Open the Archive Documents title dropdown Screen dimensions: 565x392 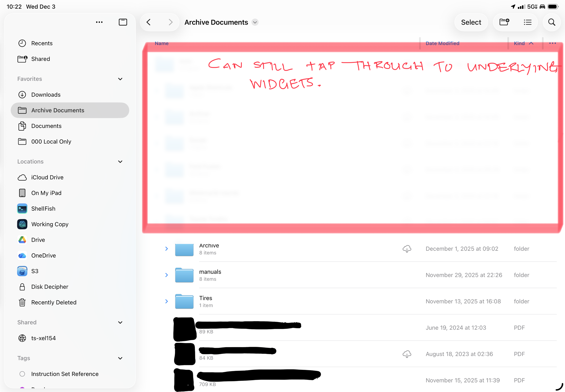255,22
